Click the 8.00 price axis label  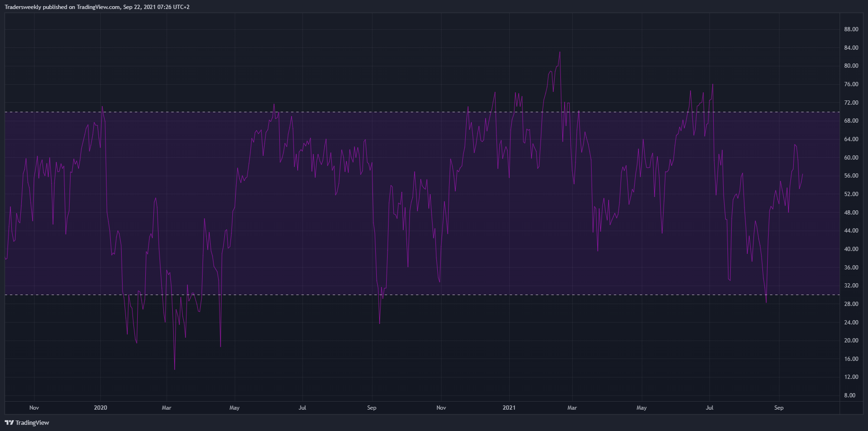[x=850, y=395]
